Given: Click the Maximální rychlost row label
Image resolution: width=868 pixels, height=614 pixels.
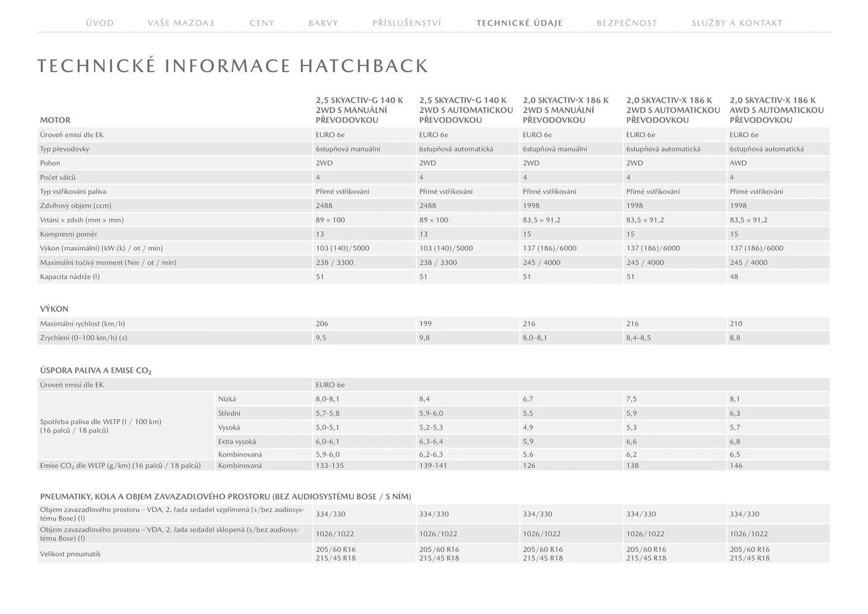Looking at the screenshot, I should [x=82, y=324].
